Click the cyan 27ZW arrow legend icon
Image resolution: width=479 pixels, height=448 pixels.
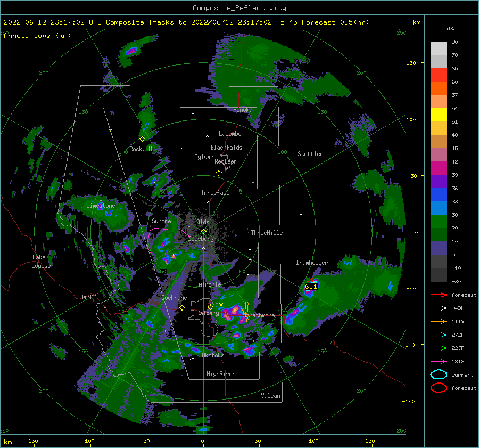click(x=439, y=335)
